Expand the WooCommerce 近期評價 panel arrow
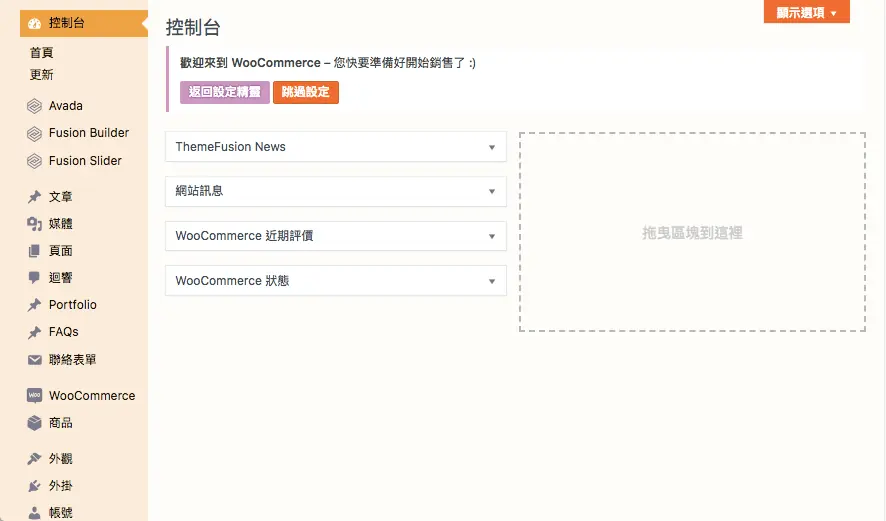Image resolution: width=886 pixels, height=521 pixels. 492,236
